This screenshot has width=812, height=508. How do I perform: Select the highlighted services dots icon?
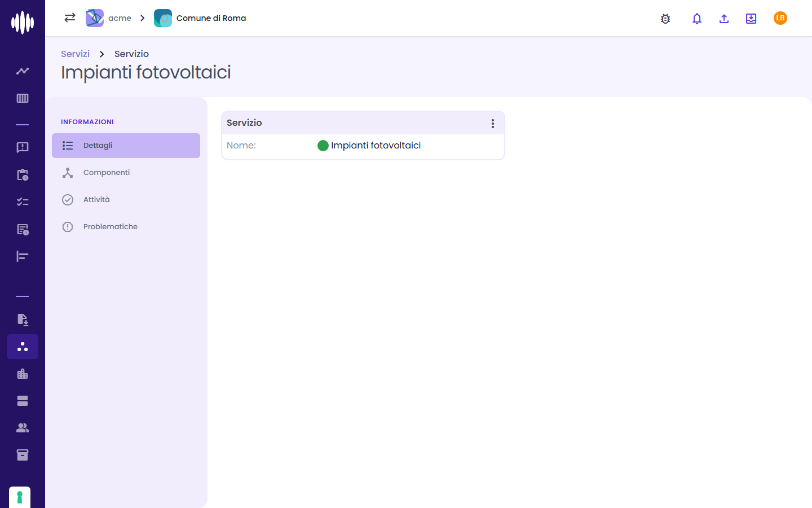pyautogui.click(x=23, y=347)
